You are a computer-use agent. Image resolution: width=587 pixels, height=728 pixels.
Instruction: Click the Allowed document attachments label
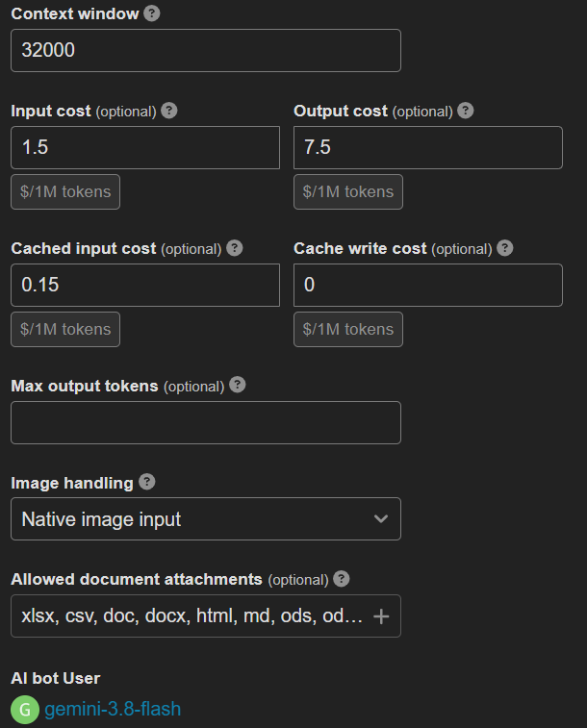[137, 580]
